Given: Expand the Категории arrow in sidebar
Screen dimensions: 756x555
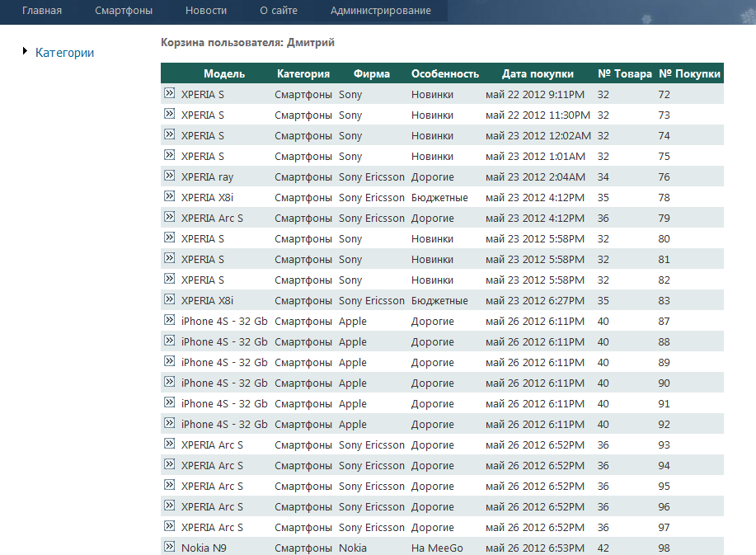Looking at the screenshot, I should (x=25, y=51).
